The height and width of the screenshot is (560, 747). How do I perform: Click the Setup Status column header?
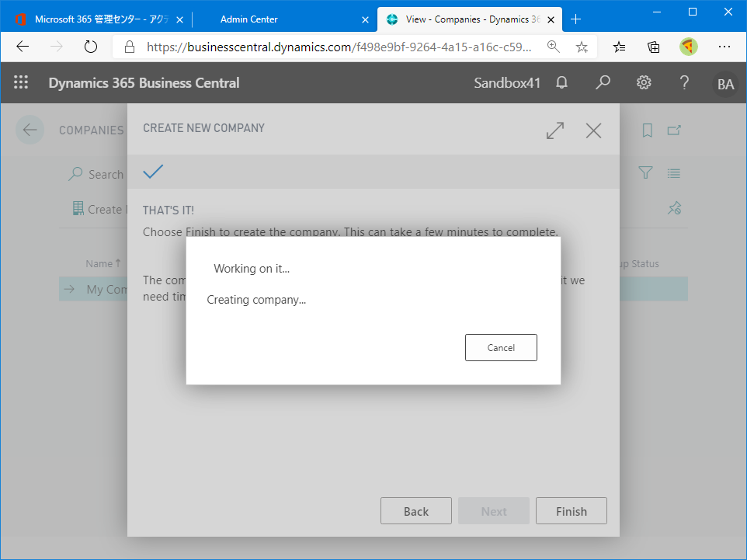point(638,263)
